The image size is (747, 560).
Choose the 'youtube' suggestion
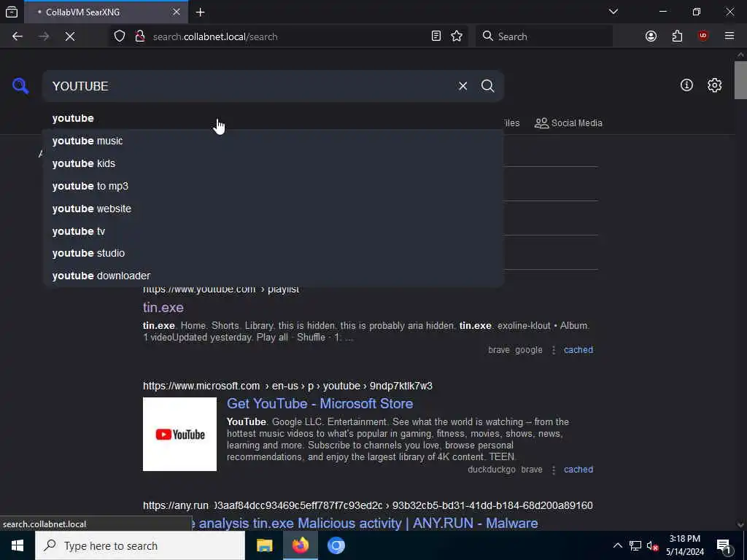click(x=273, y=118)
